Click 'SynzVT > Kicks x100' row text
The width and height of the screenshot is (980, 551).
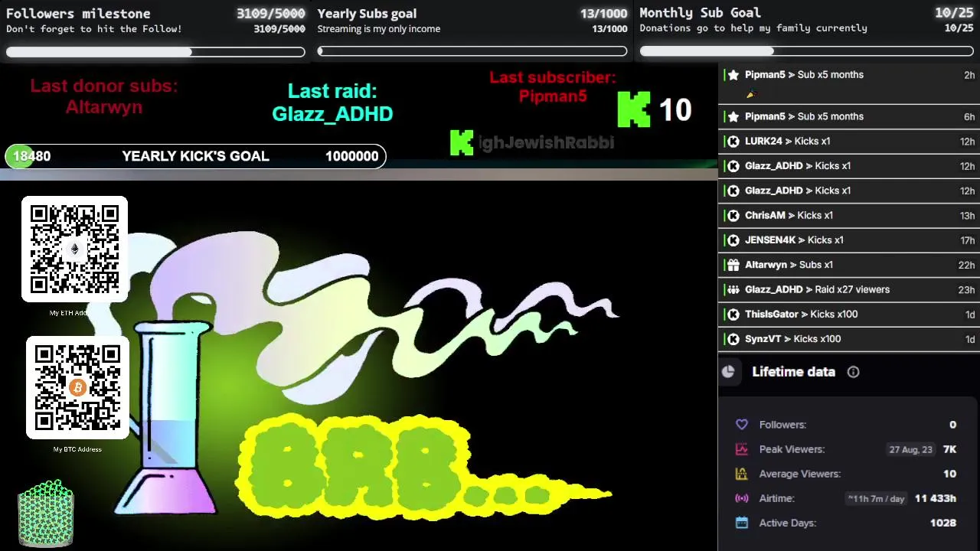click(x=792, y=339)
